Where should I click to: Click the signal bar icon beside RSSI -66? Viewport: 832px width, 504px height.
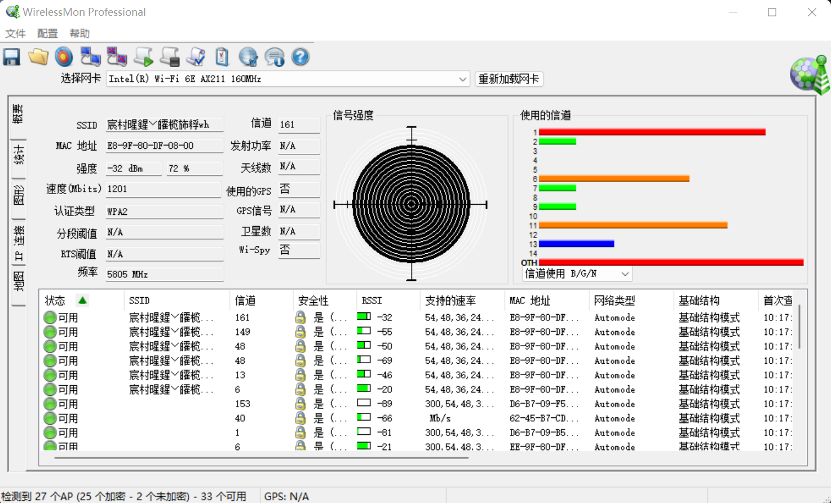[x=364, y=418]
